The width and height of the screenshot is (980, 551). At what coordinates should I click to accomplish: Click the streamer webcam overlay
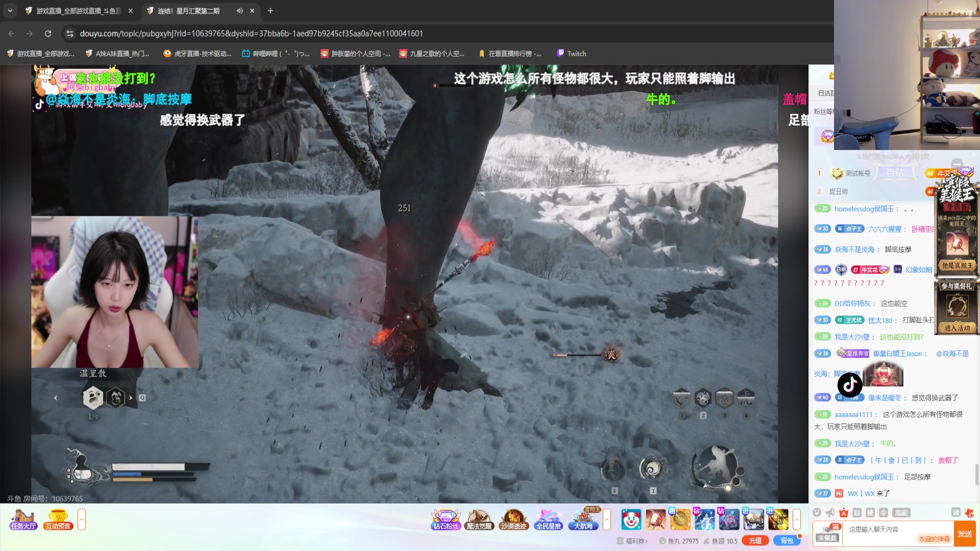pos(115,292)
